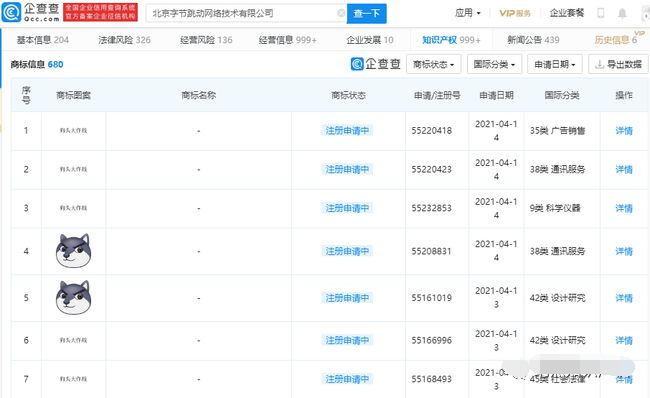Click the 查一下 search button

pyautogui.click(x=366, y=13)
